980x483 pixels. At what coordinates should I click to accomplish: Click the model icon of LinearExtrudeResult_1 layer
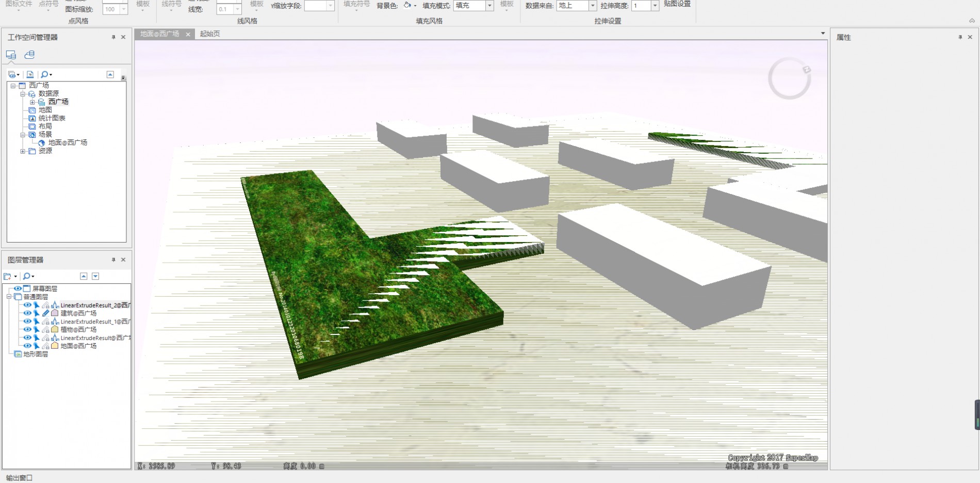(x=55, y=321)
